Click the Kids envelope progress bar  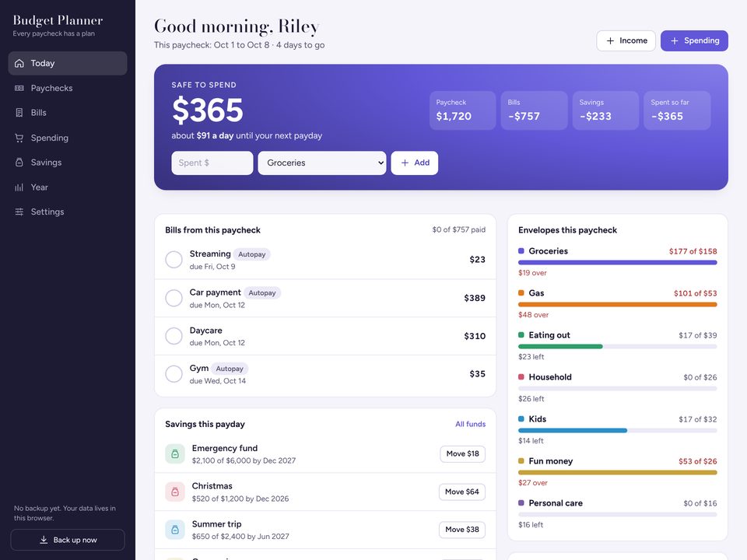(x=617, y=430)
